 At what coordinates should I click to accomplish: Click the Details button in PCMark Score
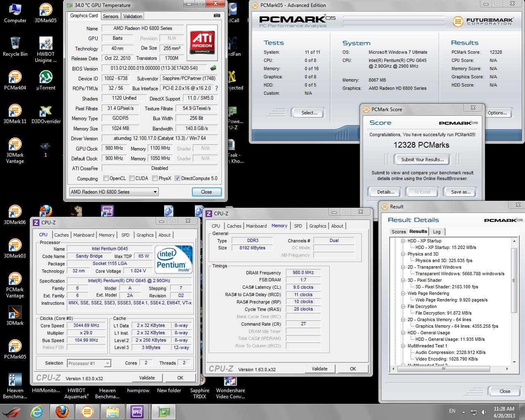pyautogui.click(x=386, y=192)
